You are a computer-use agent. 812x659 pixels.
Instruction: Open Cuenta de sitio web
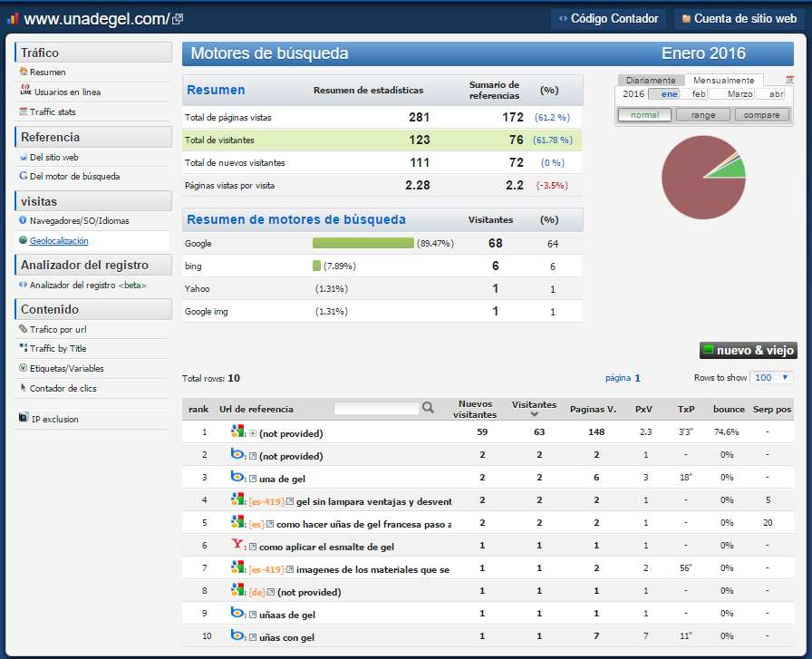(739, 19)
